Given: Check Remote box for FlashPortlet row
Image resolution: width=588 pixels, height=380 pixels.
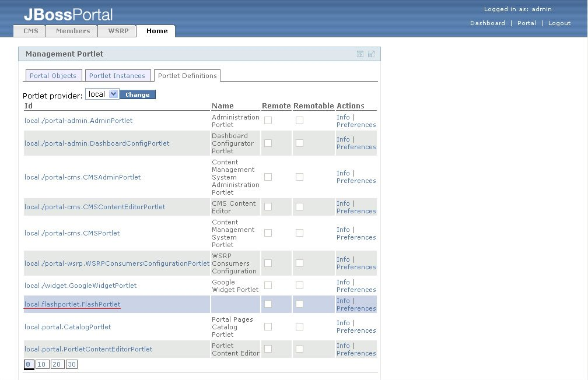Looking at the screenshot, I should point(268,304).
